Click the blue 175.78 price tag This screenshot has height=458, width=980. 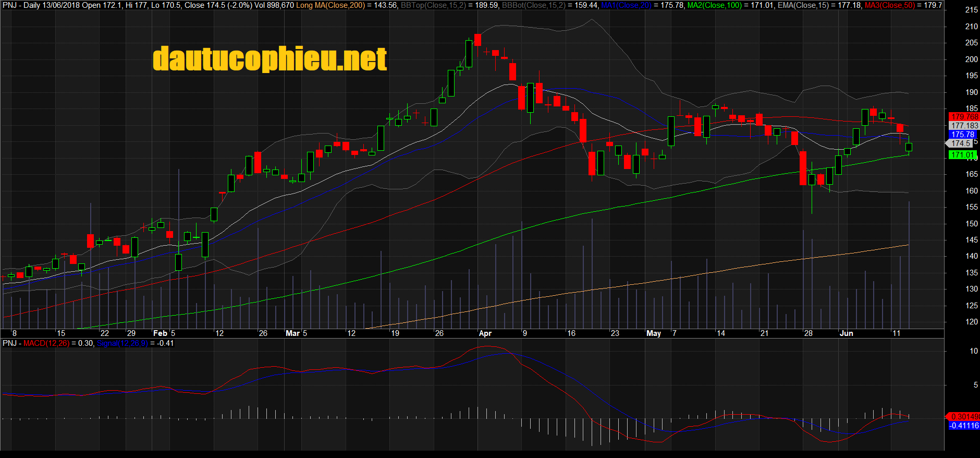point(962,135)
